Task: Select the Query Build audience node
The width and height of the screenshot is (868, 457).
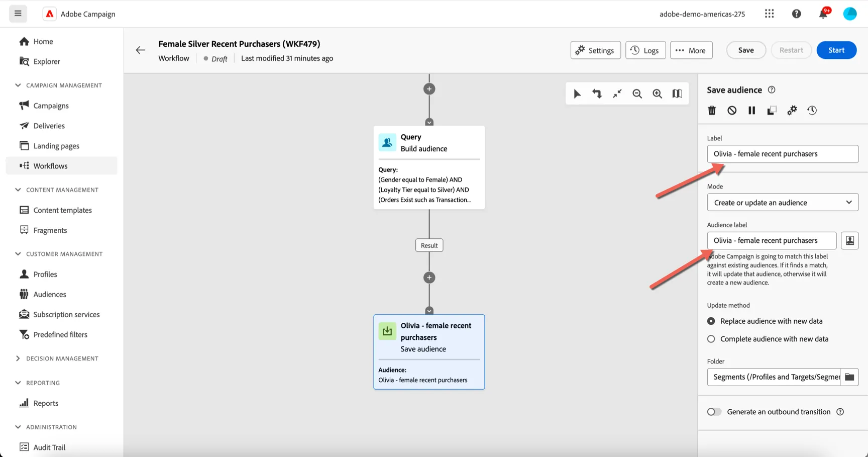Action: [429, 167]
